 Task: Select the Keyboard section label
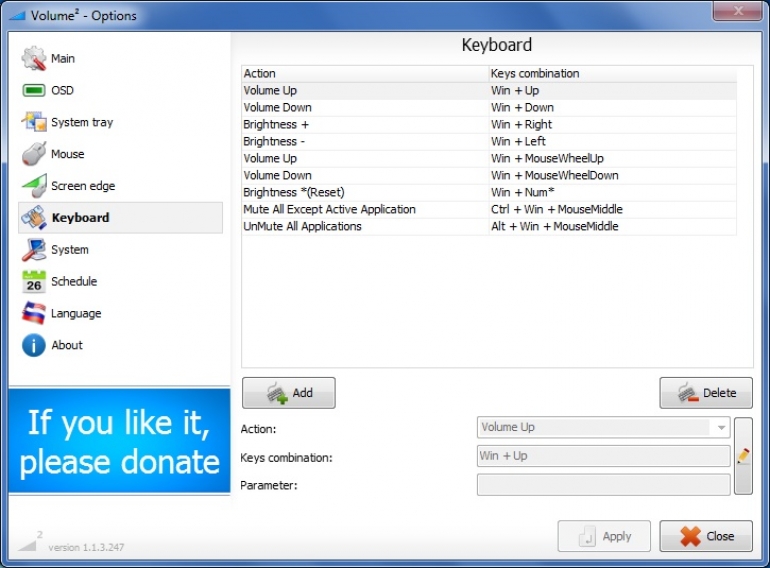(x=81, y=217)
